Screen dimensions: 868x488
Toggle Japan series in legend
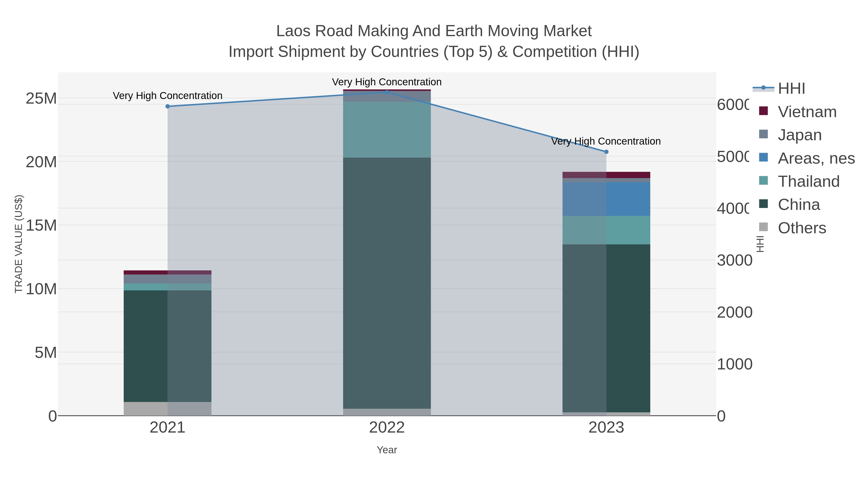point(790,135)
